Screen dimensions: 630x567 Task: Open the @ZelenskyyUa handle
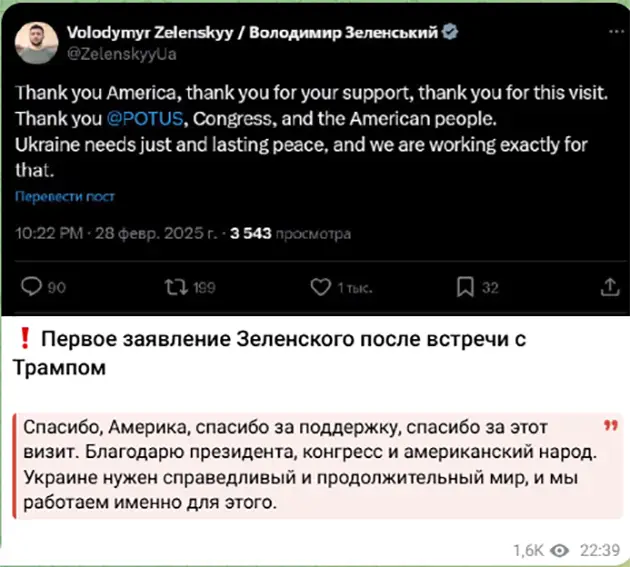121,54
